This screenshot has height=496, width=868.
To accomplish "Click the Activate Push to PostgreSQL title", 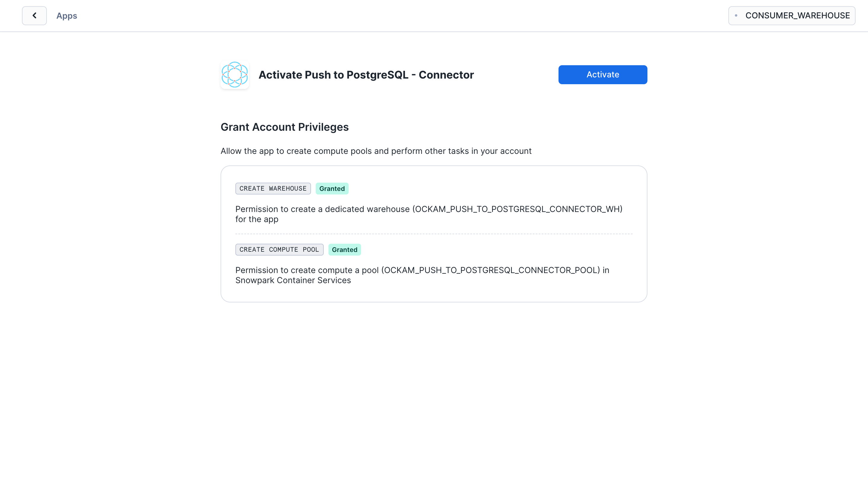I will click(x=366, y=75).
